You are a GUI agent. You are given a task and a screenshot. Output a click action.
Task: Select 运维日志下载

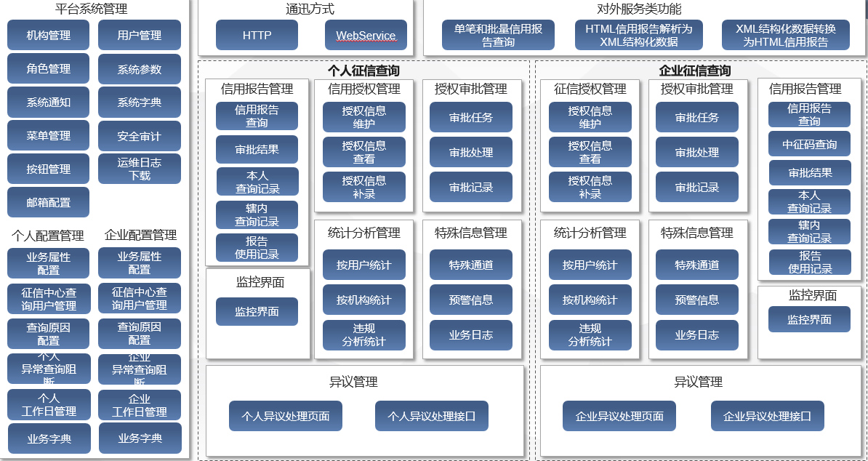140,169
